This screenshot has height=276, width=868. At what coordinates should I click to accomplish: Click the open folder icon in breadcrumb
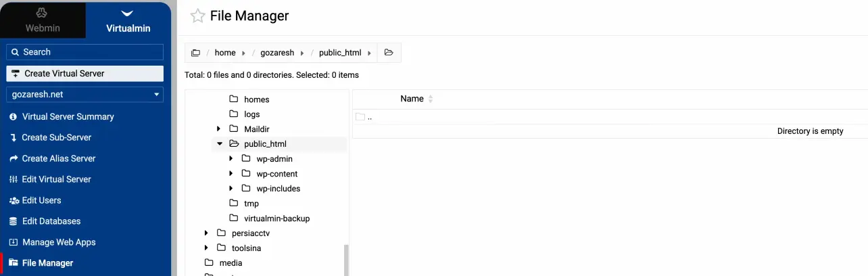tap(389, 53)
